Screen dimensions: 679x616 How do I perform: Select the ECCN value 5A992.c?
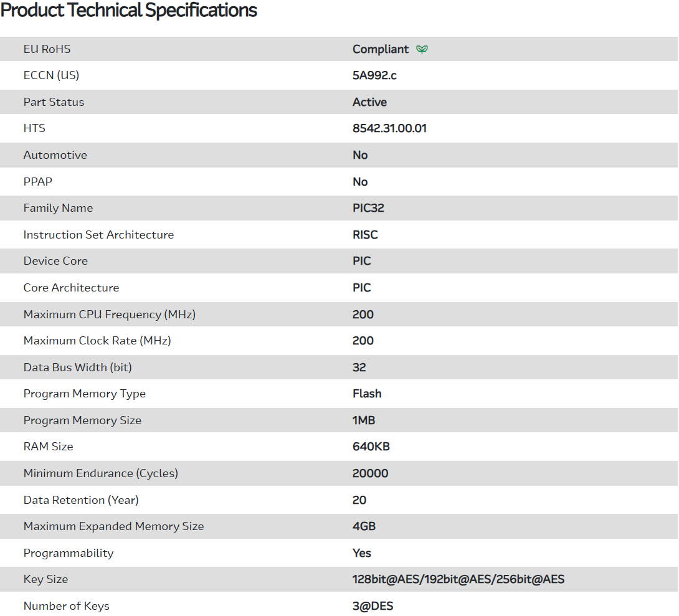(374, 75)
